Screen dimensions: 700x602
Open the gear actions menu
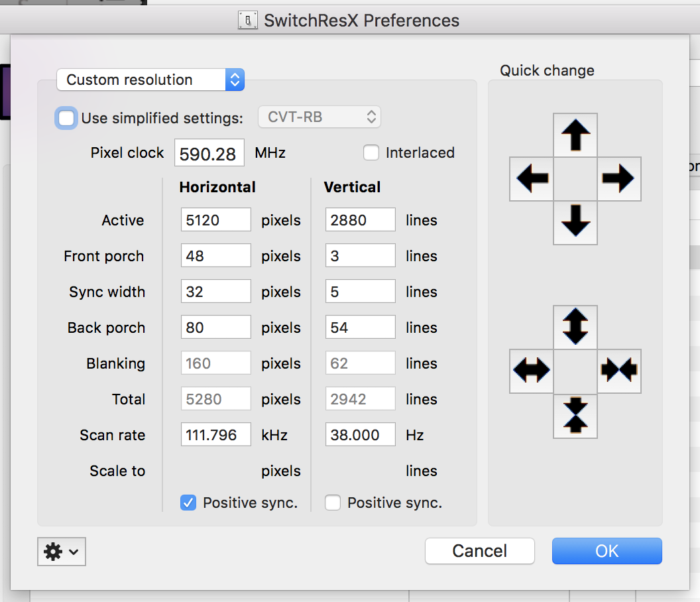[62, 552]
